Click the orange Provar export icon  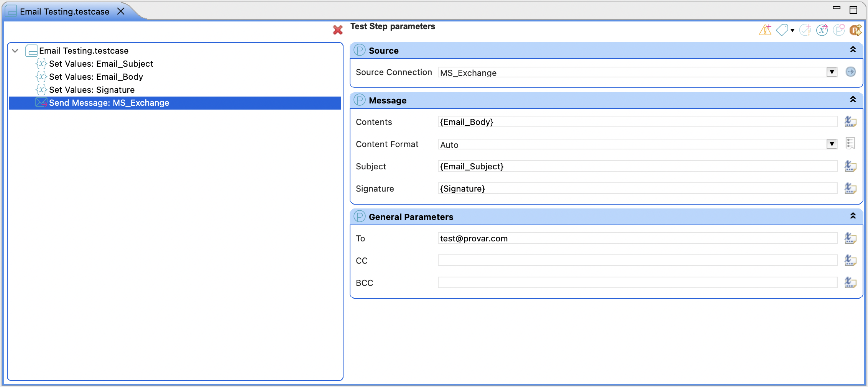pyautogui.click(x=855, y=30)
